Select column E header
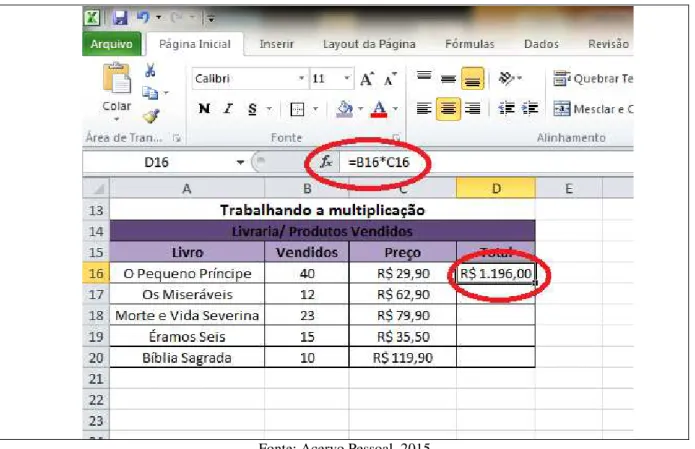 point(569,189)
